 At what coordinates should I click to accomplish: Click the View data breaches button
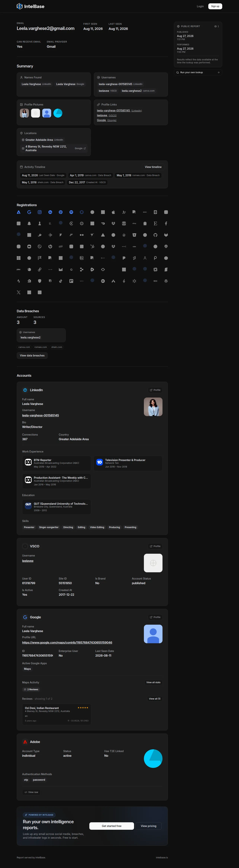[x=32, y=356]
